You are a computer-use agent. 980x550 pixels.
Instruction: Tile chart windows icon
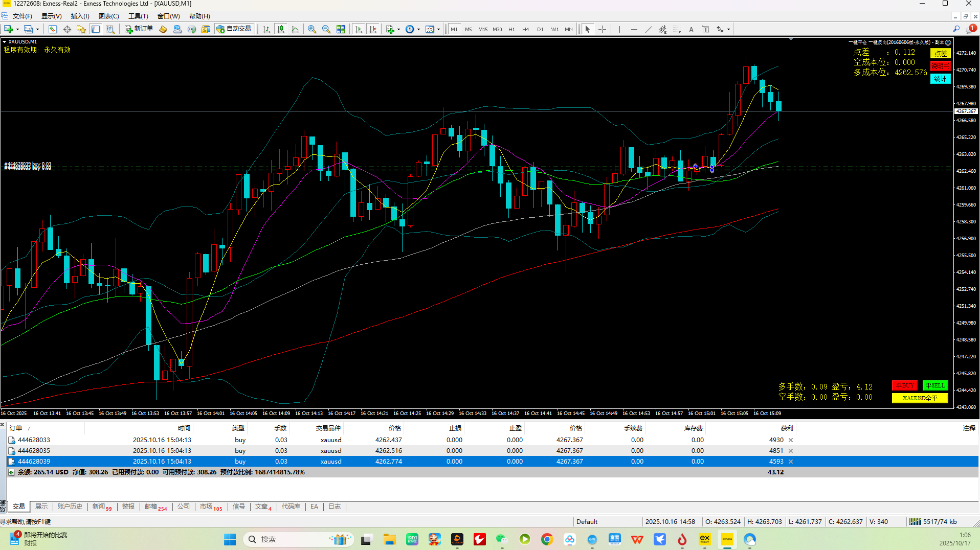341,29
